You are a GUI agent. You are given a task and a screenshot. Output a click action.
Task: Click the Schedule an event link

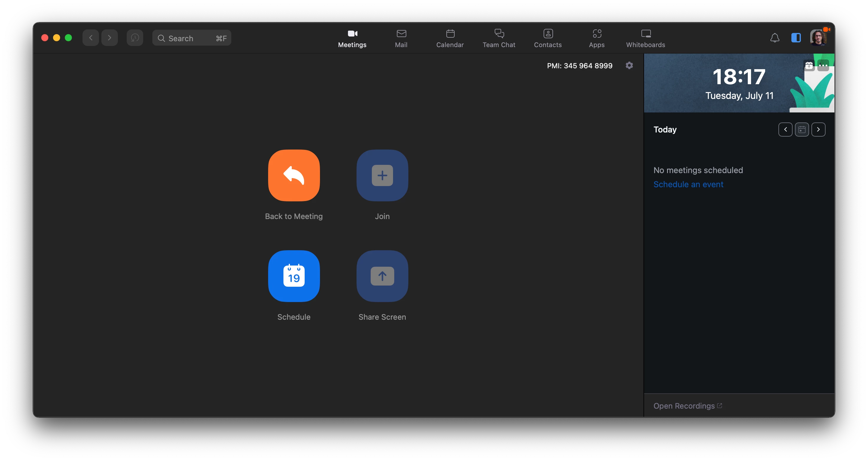coord(688,184)
